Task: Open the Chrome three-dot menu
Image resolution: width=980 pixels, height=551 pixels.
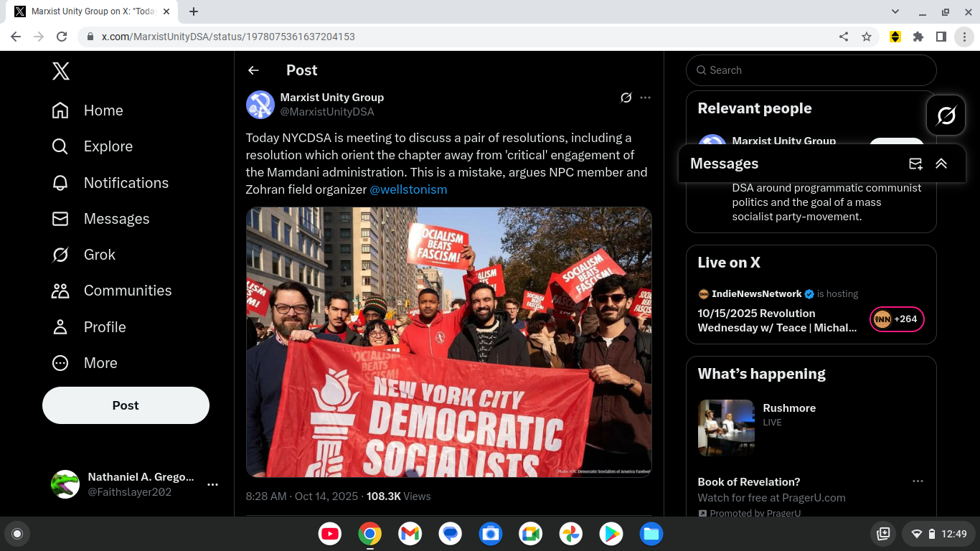Action: click(x=964, y=37)
